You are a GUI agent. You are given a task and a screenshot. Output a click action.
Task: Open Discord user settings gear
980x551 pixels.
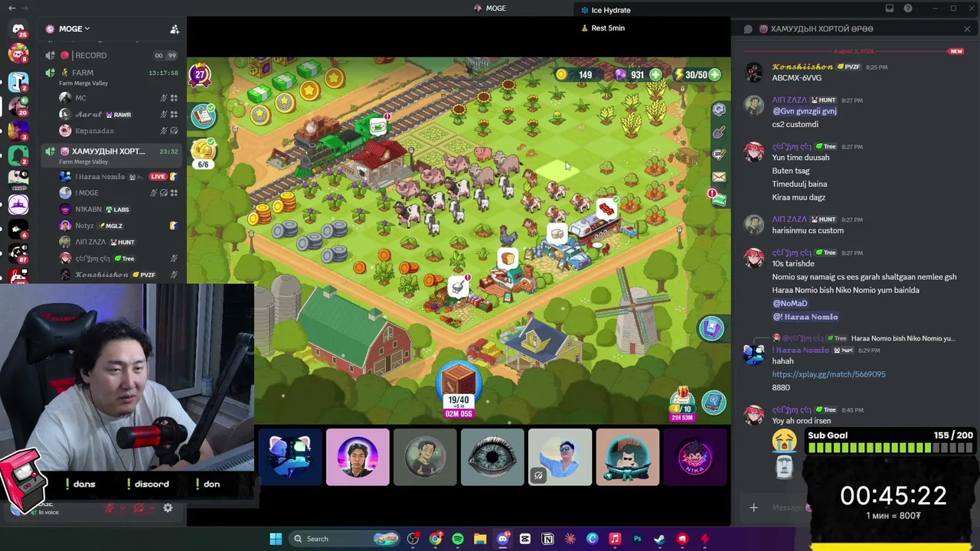coord(168,507)
